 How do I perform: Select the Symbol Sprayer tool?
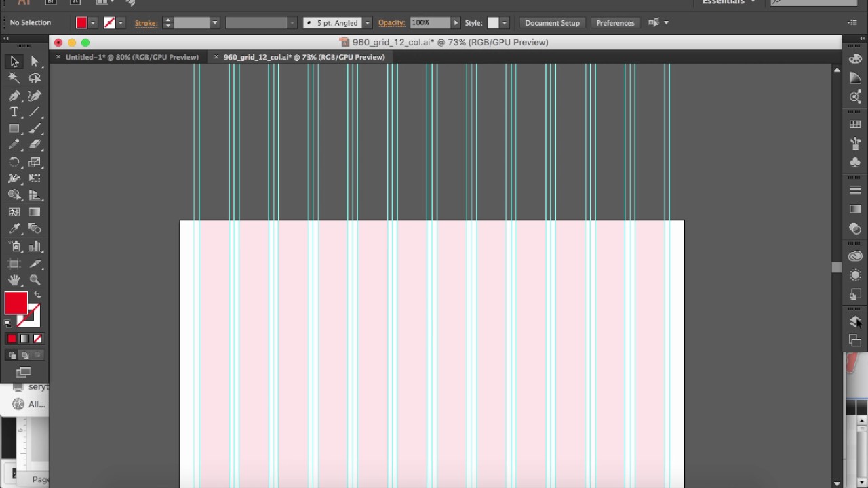(14, 247)
